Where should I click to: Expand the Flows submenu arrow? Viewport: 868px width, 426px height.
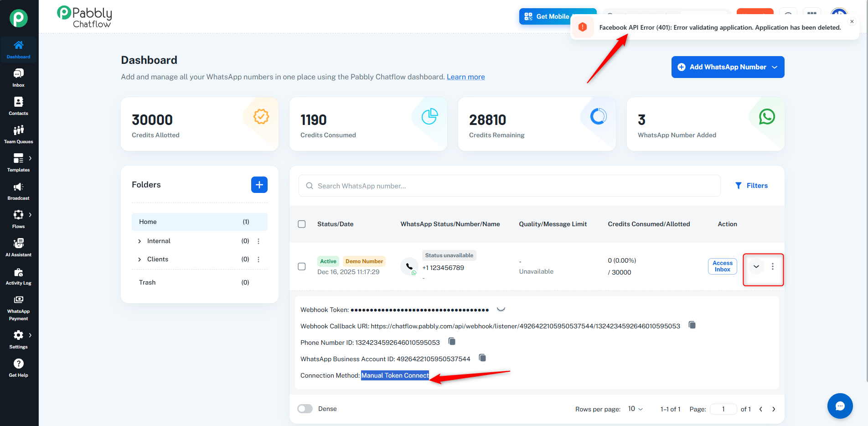(31, 215)
